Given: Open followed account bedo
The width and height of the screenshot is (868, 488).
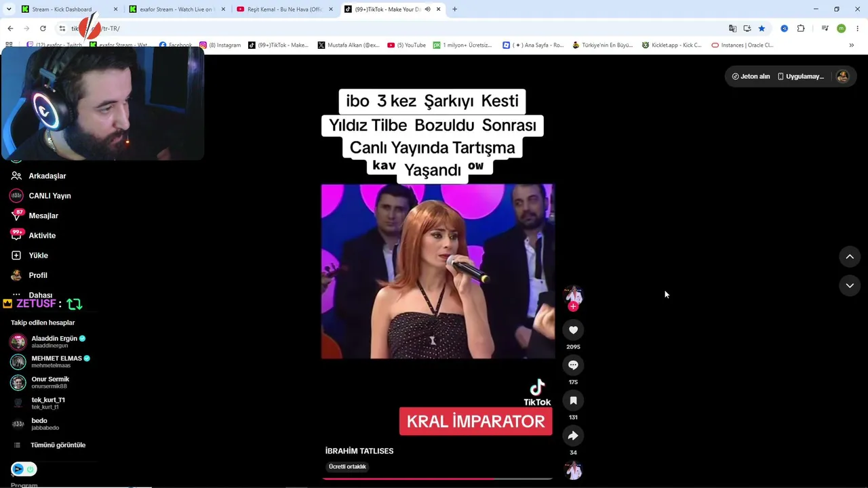Looking at the screenshot, I should click(35, 424).
